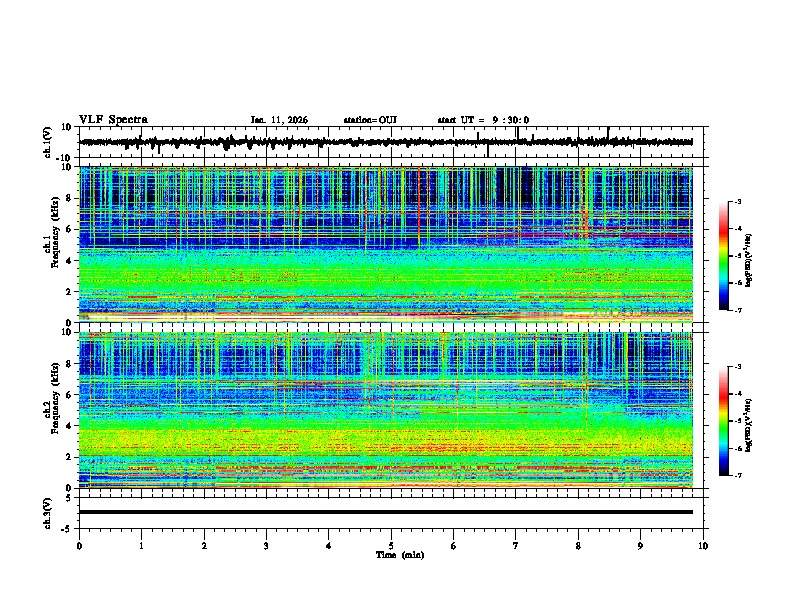Click the "8" kHz tick on ch.2 frequency axis
Screen dimensions: 792x612
(69, 364)
